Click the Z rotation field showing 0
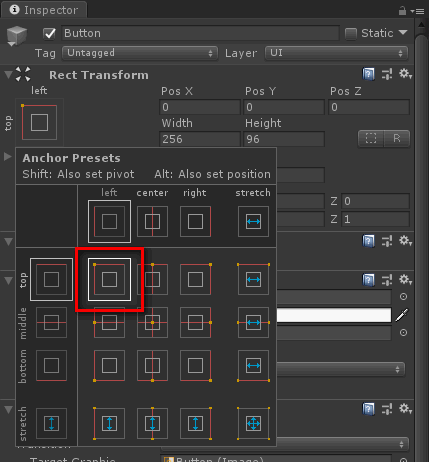429x462 pixels. point(375,201)
